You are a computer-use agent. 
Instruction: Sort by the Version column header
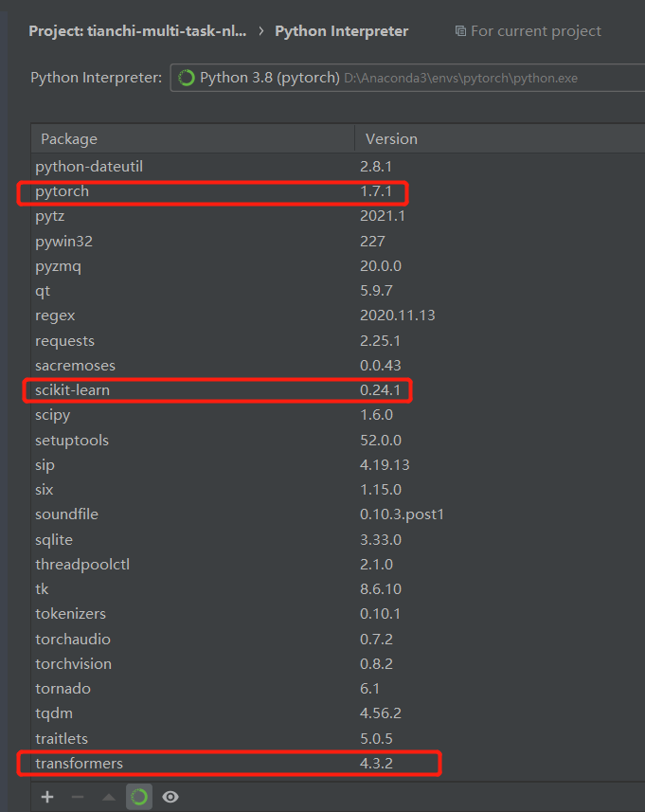click(x=500, y=138)
